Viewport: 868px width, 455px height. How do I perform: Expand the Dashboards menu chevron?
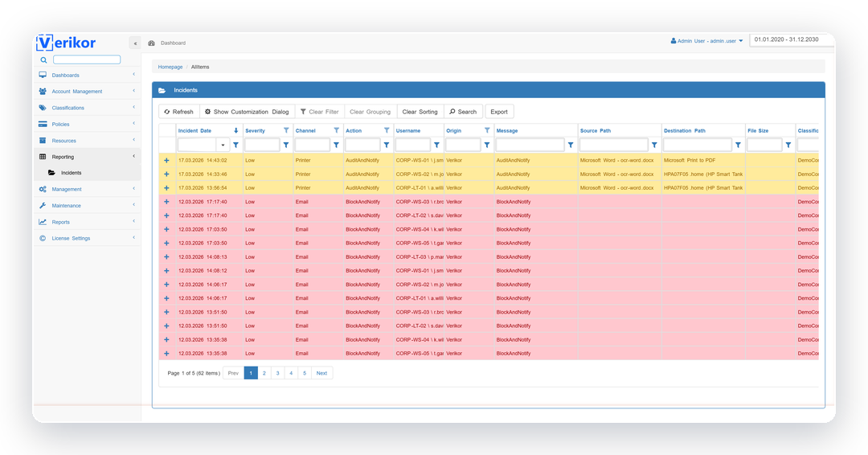click(x=133, y=75)
